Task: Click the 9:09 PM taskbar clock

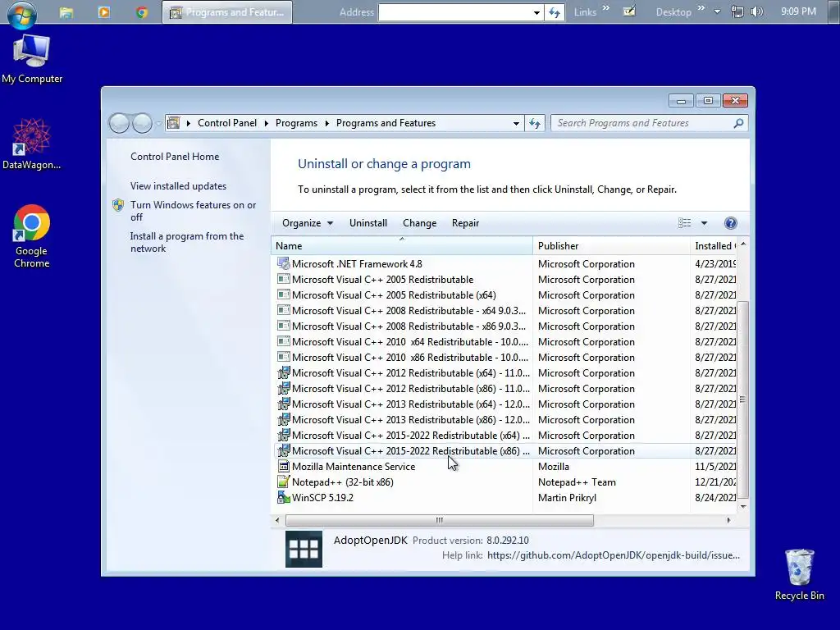Action: click(798, 11)
